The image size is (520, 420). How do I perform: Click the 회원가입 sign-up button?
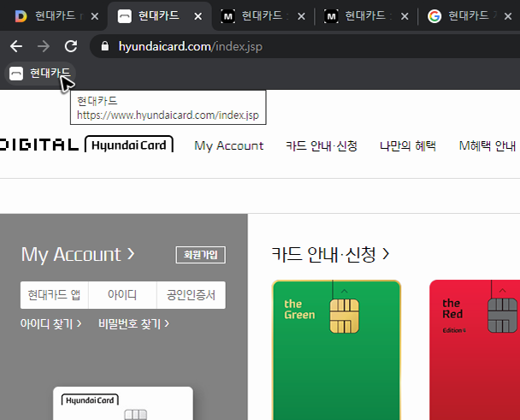(201, 255)
